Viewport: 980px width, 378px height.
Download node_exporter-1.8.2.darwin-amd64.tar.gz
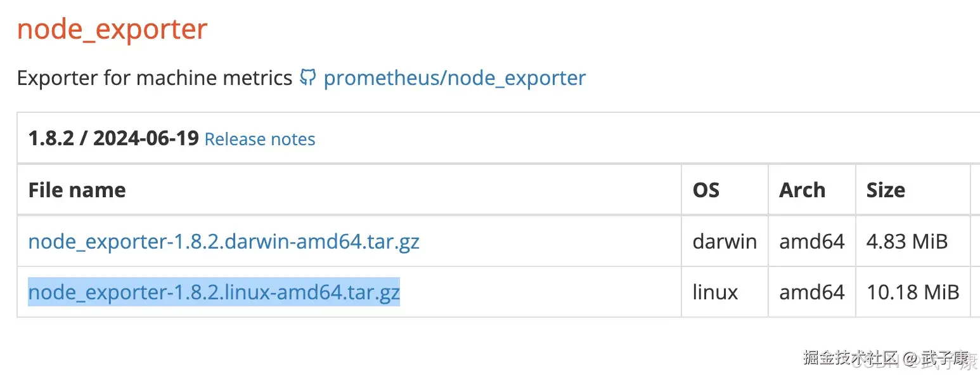click(x=223, y=242)
